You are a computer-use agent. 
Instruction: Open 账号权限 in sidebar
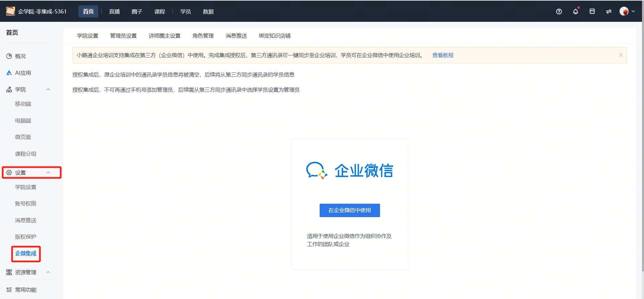(25, 204)
